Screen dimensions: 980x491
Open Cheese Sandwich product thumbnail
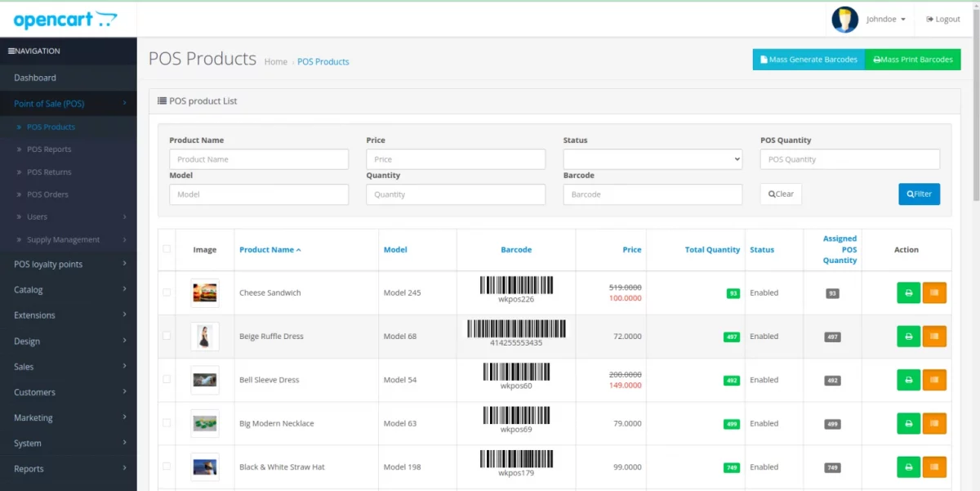pyautogui.click(x=205, y=292)
